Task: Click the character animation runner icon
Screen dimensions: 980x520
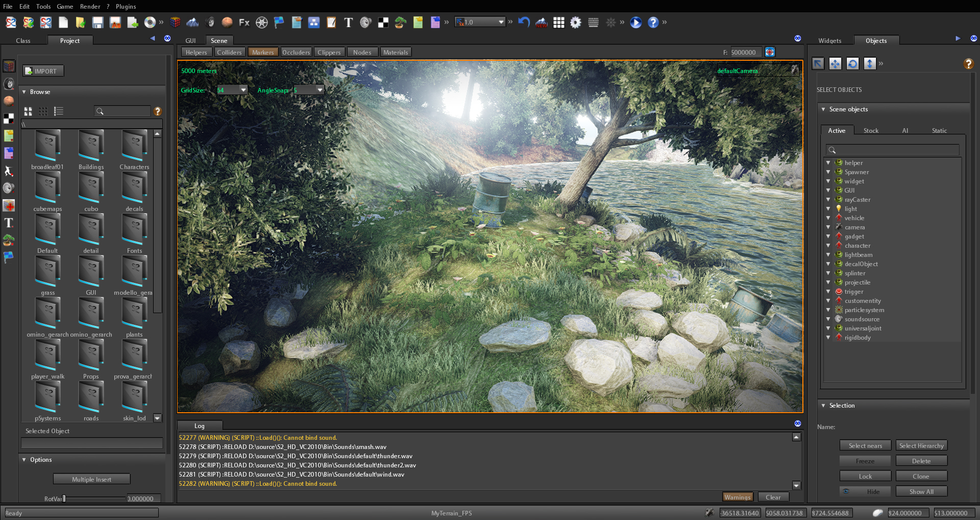Action: pos(9,171)
